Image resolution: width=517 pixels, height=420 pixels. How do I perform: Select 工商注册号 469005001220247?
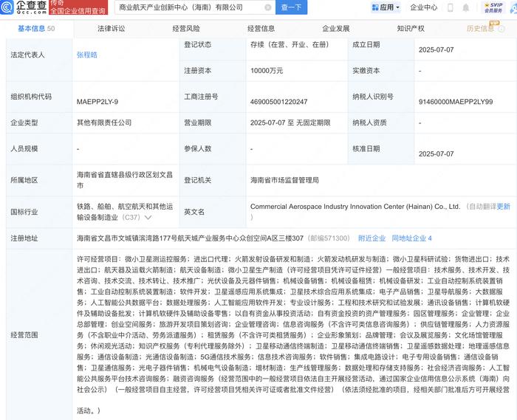pyautogui.click(x=278, y=102)
